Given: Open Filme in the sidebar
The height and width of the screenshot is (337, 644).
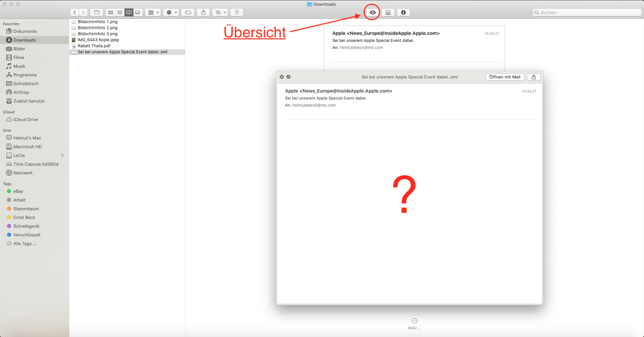Looking at the screenshot, I should click(34, 57).
